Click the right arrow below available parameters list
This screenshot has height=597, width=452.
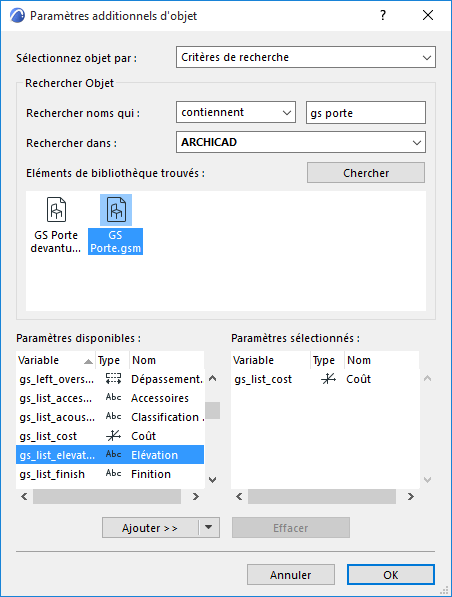tap(196, 496)
